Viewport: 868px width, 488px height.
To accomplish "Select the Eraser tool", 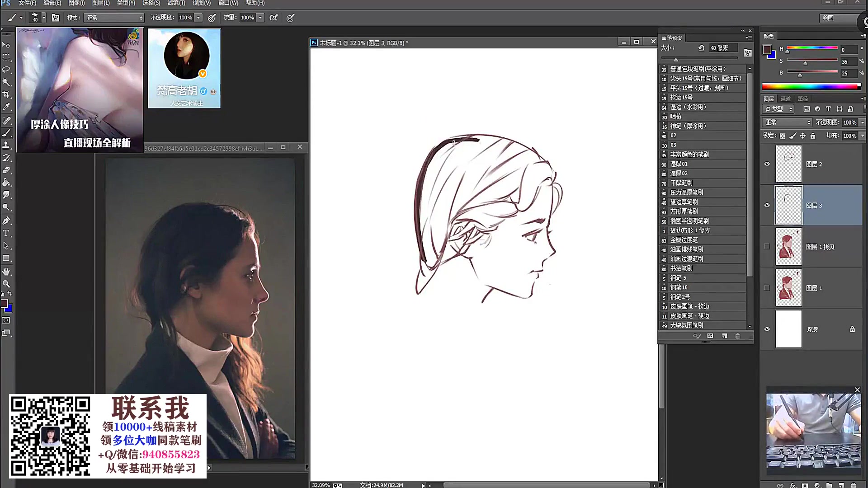I will (x=6, y=170).
